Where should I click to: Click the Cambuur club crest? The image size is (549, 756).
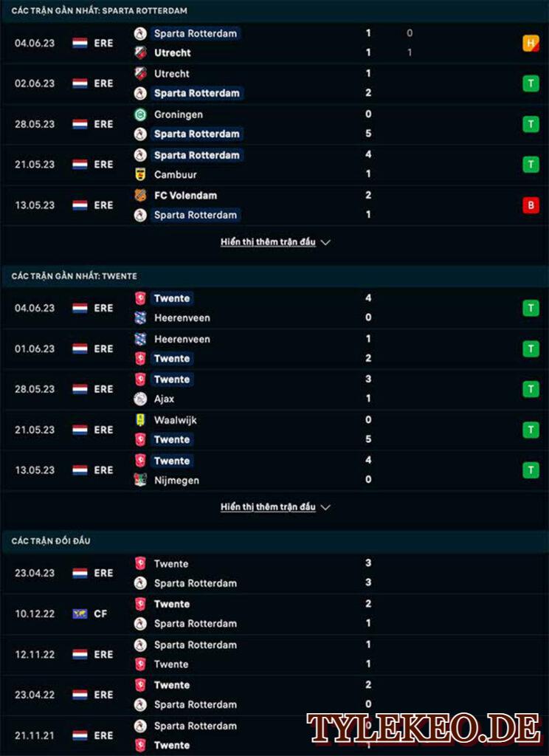pyautogui.click(x=140, y=174)
